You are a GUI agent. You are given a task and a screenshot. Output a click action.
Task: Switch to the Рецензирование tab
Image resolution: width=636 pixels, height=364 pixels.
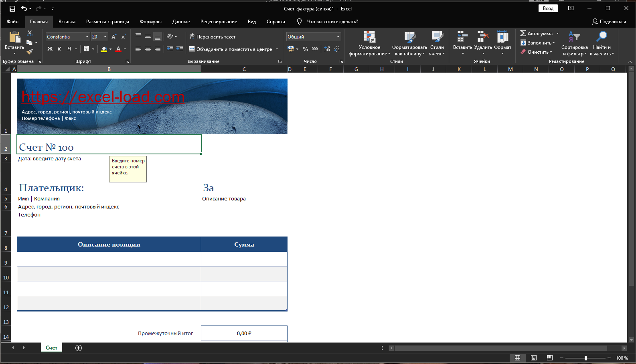[219, 22]
